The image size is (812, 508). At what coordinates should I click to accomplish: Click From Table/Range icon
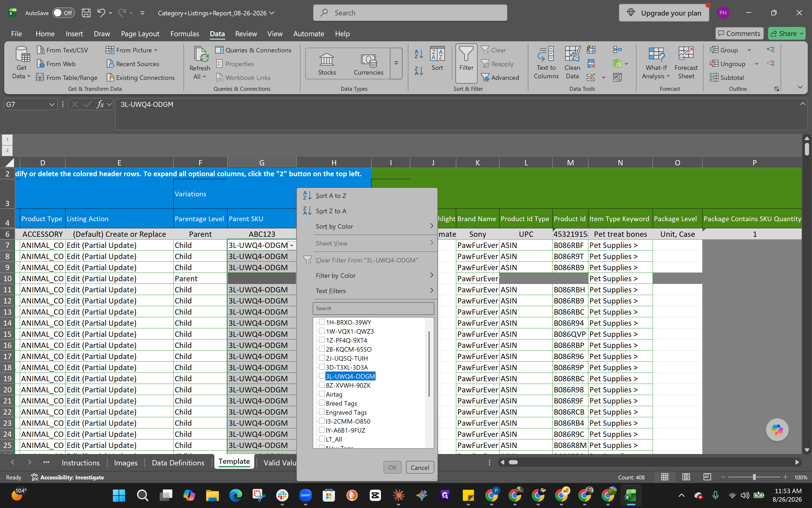tap(40, 78)
